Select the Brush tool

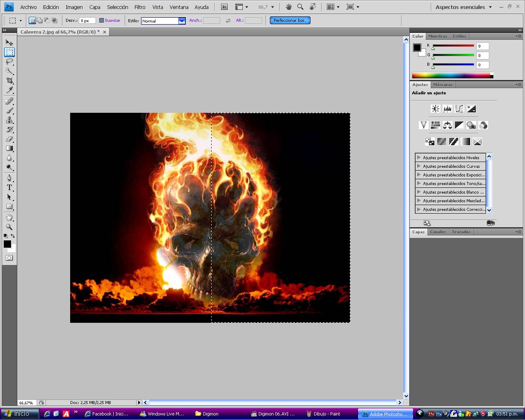click(9, 110)
